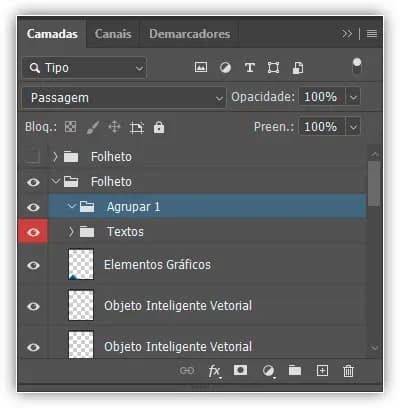Filter for smart objects icon
This screenshot has height=408, width=400.
point(298,68)
